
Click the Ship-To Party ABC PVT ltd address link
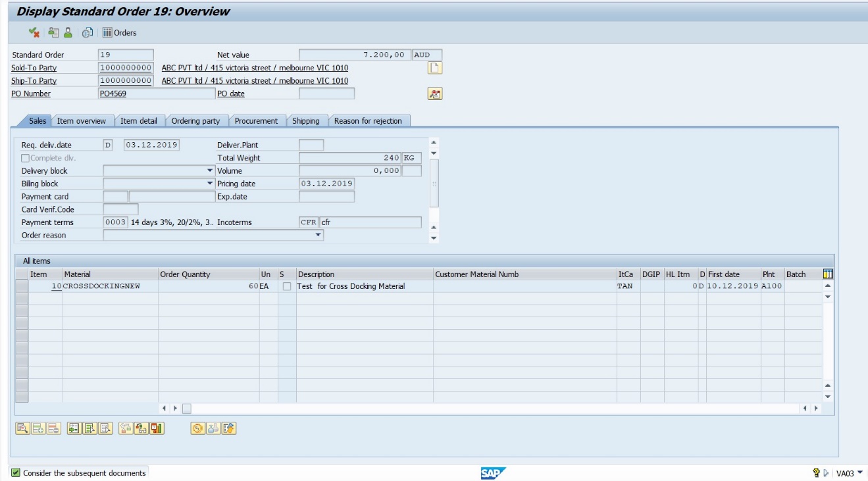coord(255,81)
